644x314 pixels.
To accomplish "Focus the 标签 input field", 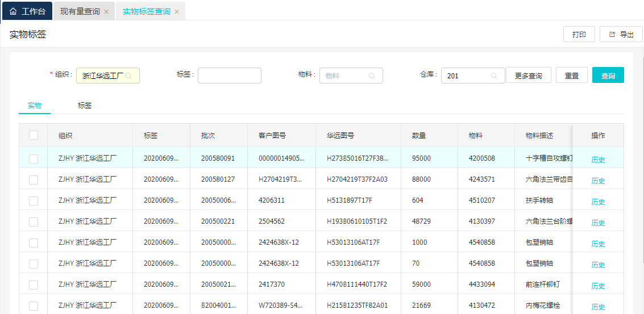I will 230,76.
